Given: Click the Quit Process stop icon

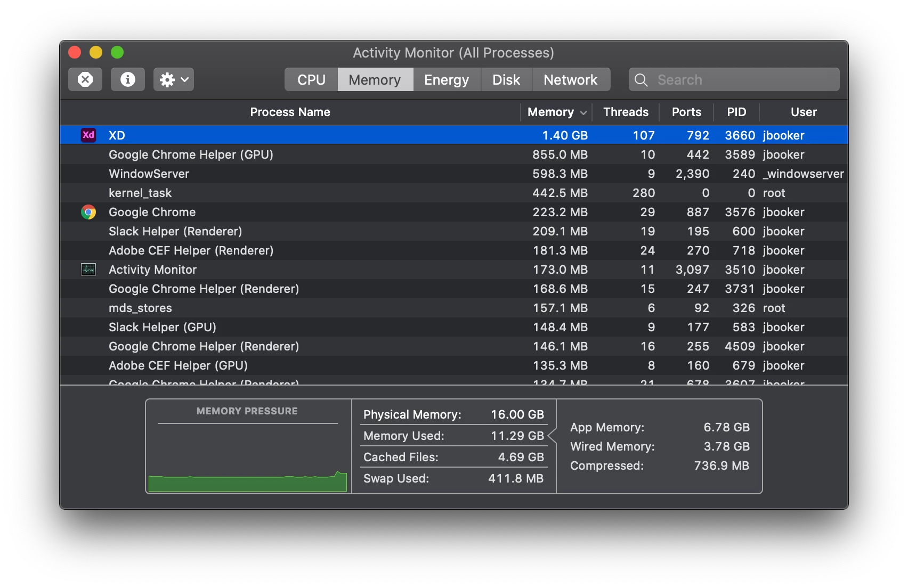Looking at the screenshot, I should pyautogui.click(x=85, y=79).
